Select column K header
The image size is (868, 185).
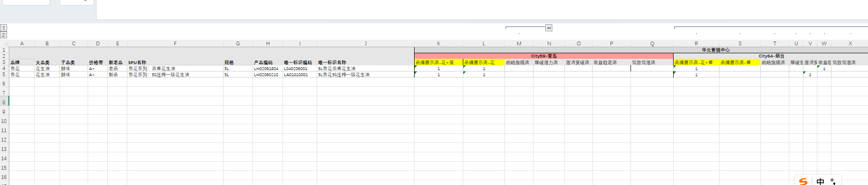click(x=438, y=43)
